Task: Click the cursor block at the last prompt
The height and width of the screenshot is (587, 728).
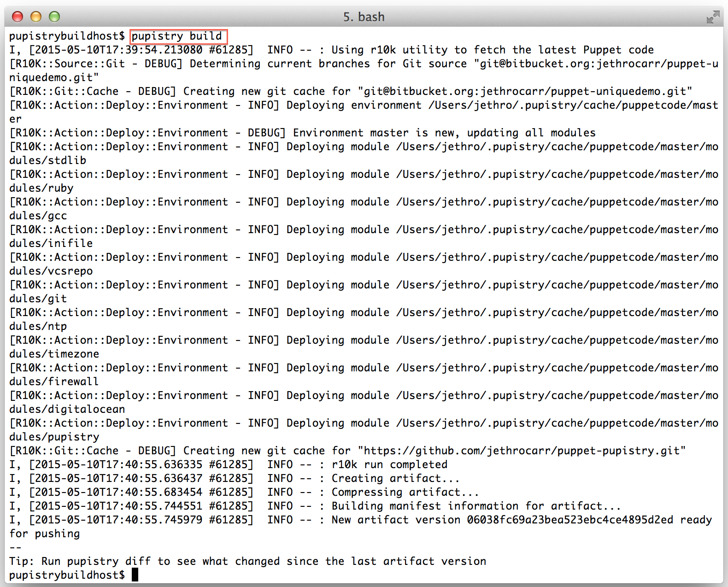Action: (135, 575)
